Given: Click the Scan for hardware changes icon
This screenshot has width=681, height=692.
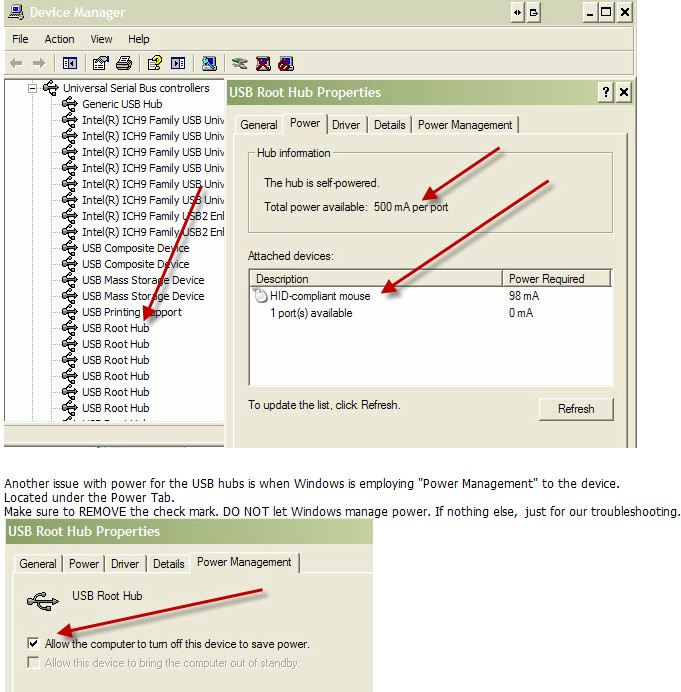Looking at the screenshot, I should point(209,64).
